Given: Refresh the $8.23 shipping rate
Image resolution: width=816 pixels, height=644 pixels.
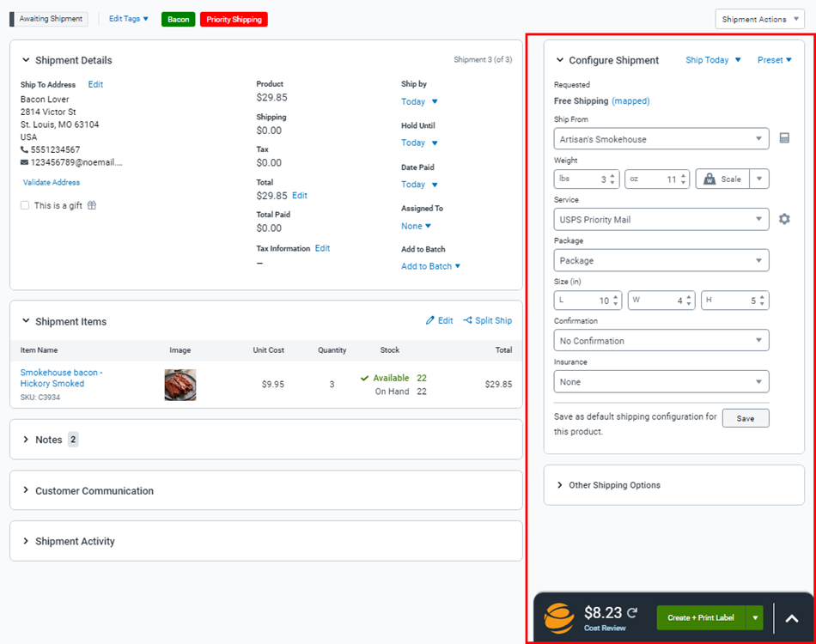Looking at the screenshot, I should coord(632,613).
